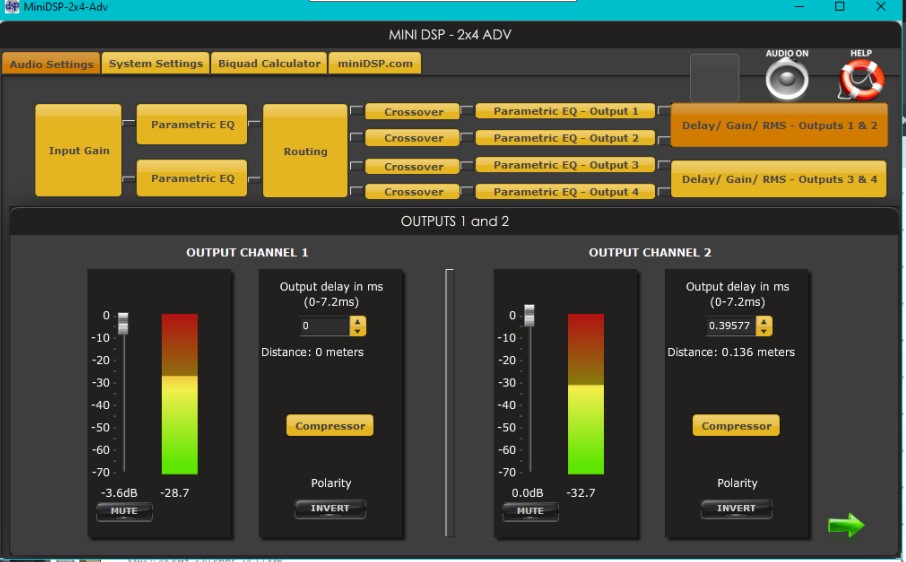
Task: Maximize the MiniDSP-2x4-Adv window
Action: 840,7
